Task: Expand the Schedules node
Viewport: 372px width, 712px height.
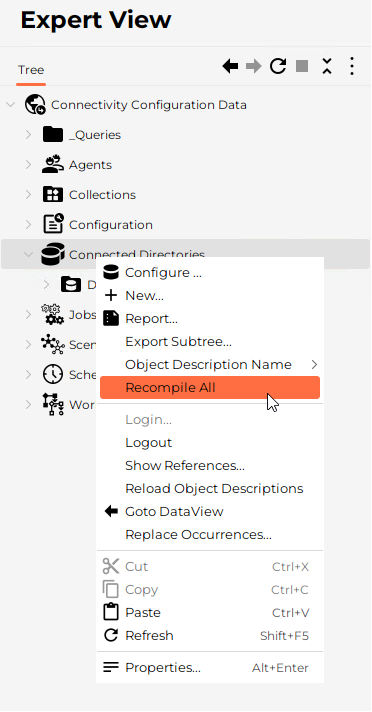Action: coord(29,374)
